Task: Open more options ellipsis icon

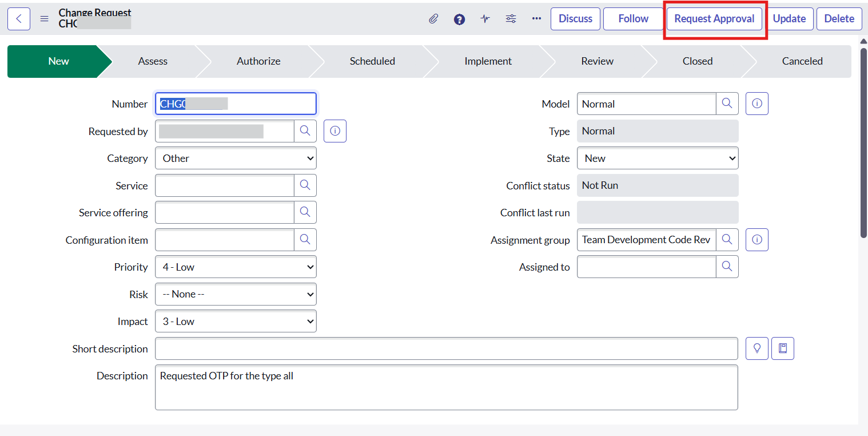Action: (536, 19)
